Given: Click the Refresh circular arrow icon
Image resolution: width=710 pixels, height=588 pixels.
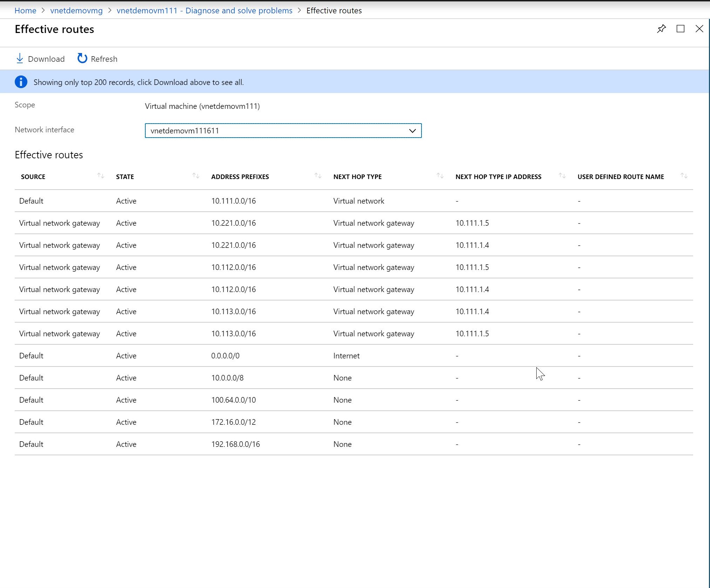Looking at the screenshot, I should point(82,58).
